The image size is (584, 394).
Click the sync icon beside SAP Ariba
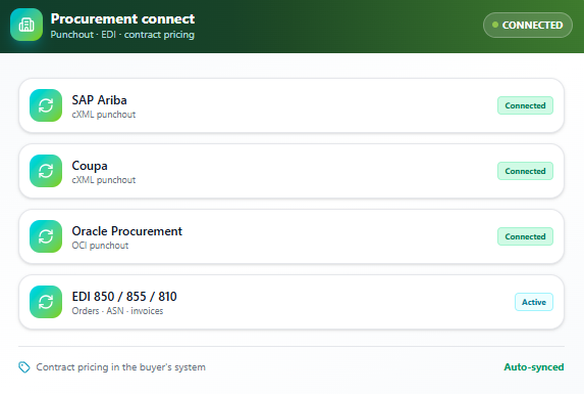(x=46, y=105)
